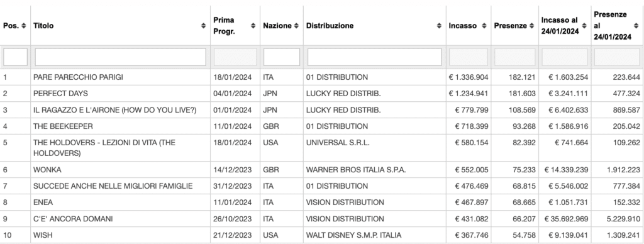The image size is (644, 244).
Task: Sort table by Pos. column arrows
Action: point(24,25)
